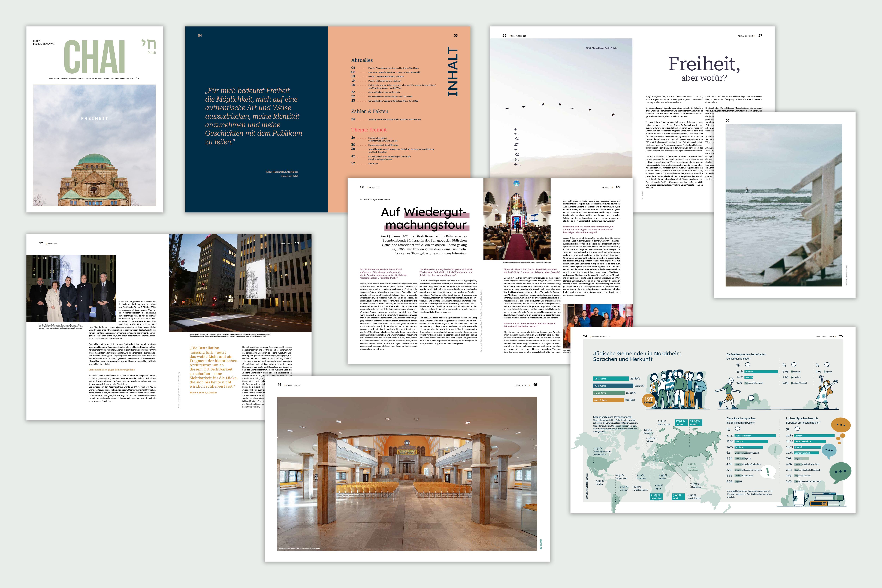This screenshot has height=588, width=882.
Task: Click the synagogue interior photo spread
Action: click(x=407, y=473)
